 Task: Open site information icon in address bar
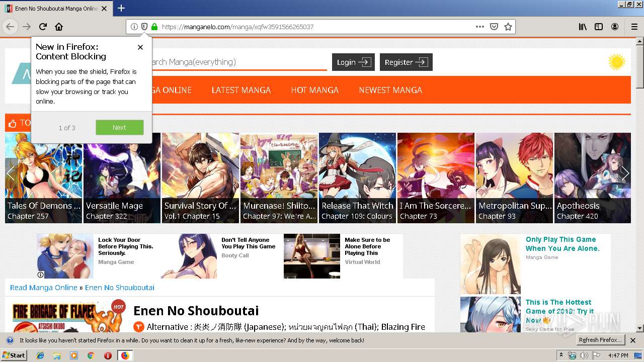[134, 27]
